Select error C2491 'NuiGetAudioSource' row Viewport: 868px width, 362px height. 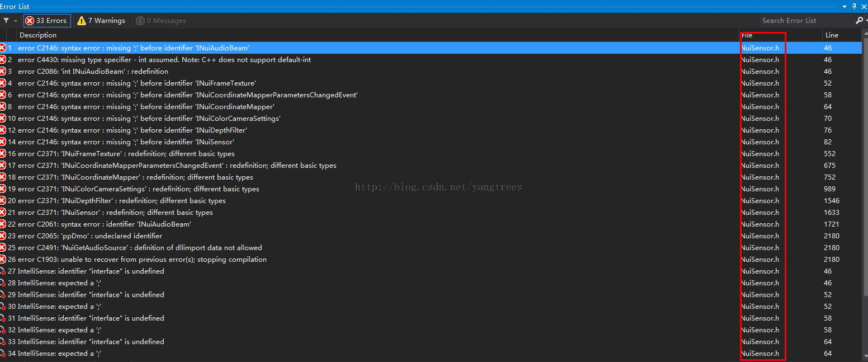point(140,248)
